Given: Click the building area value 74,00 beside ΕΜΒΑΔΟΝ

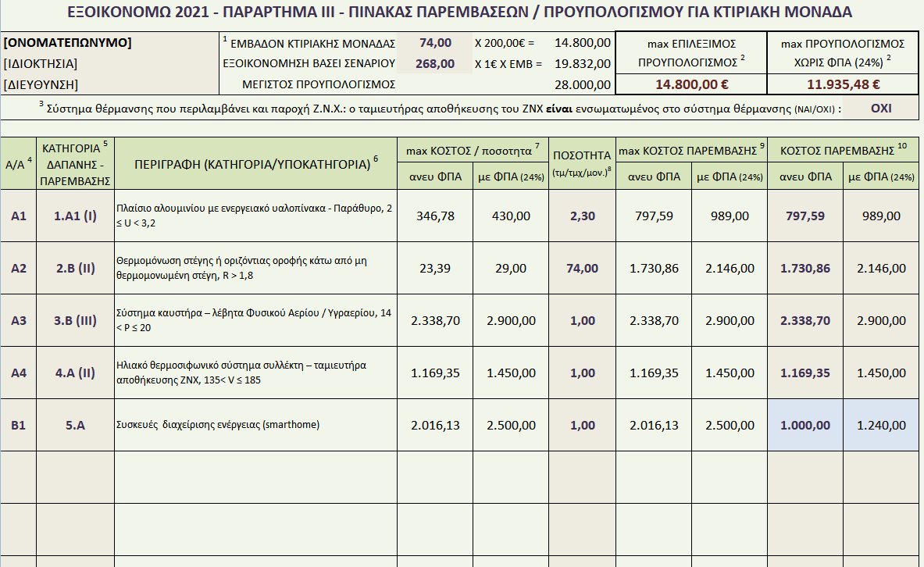Looking at the screenshot, I should point(435,43).
